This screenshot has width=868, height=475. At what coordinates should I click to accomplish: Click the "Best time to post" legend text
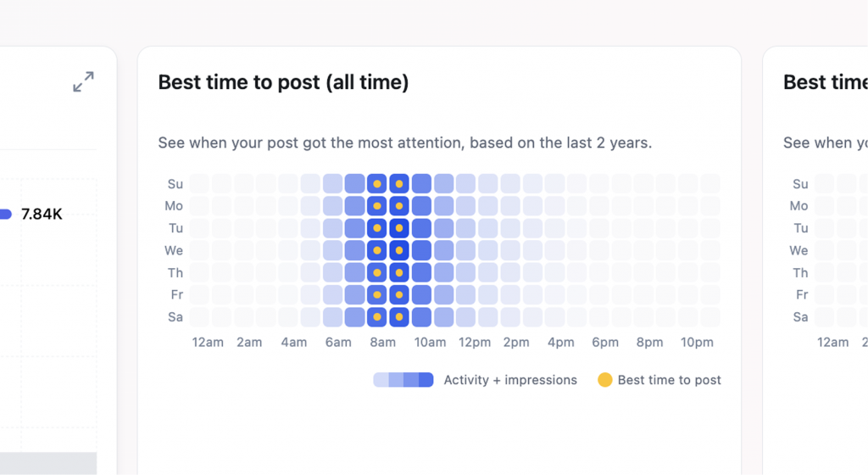670,380
